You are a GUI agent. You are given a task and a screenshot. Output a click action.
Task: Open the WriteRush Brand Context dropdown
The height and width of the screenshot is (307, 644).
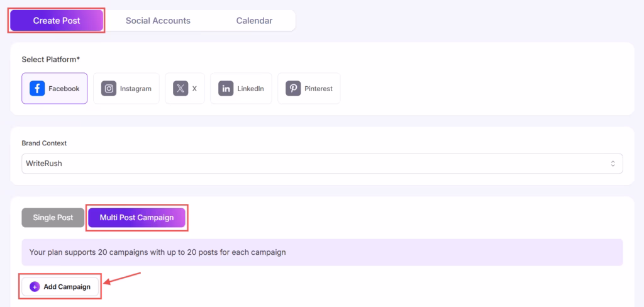click(322, 164)
